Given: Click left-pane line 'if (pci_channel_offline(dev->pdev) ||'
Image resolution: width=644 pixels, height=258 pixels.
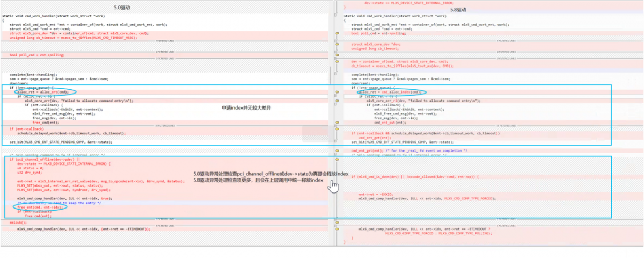Looking at the screenshot, I should tap(44, 159).
